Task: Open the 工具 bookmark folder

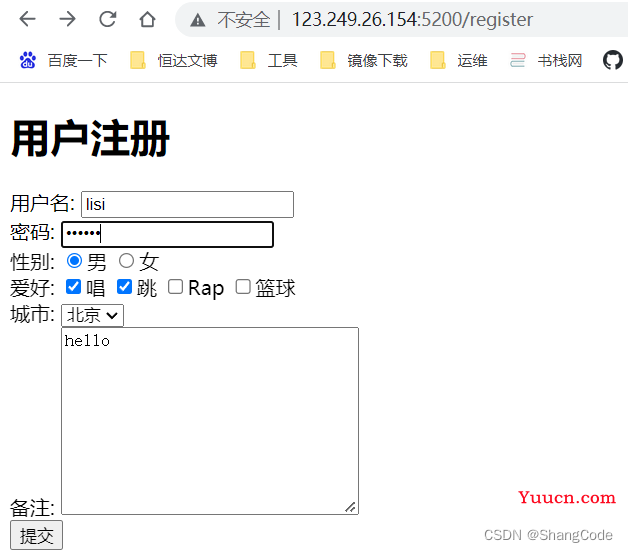Action: (269, 60)
